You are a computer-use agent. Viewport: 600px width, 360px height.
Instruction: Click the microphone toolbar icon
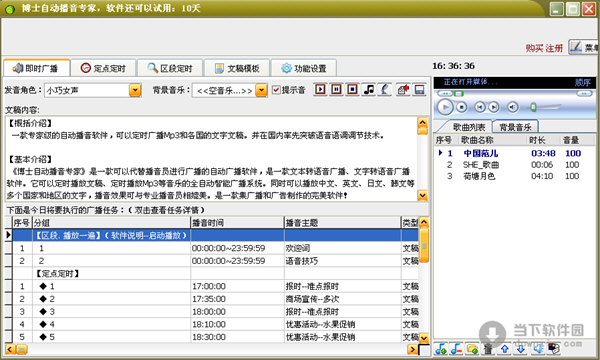tap(385, 90)
